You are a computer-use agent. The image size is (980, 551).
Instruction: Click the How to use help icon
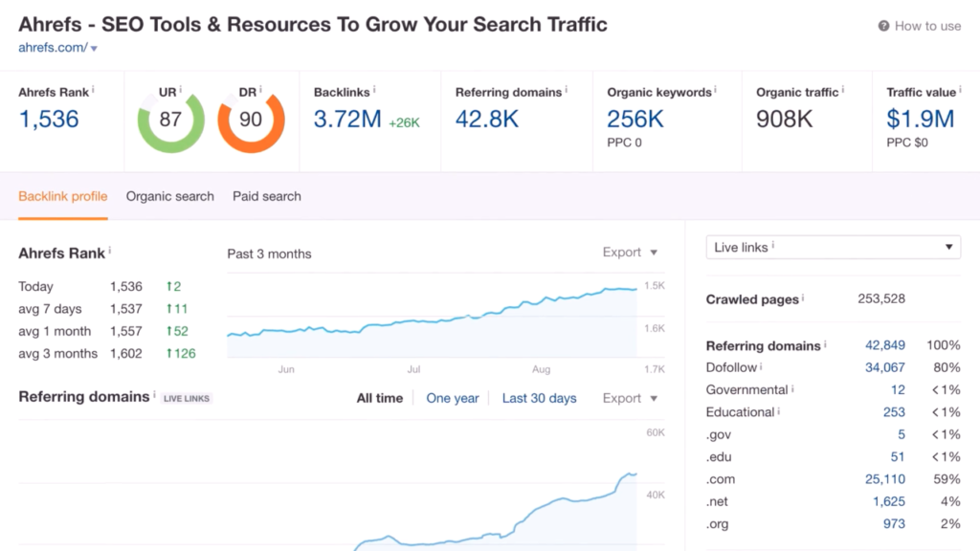883,26
